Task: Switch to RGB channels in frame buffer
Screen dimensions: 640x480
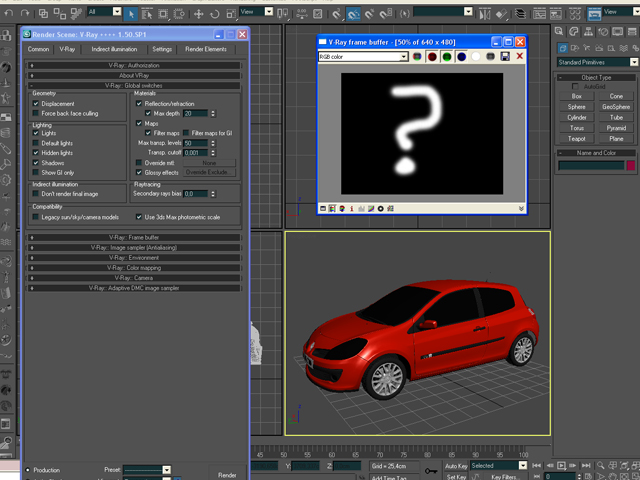Action: tap(417, 57)
